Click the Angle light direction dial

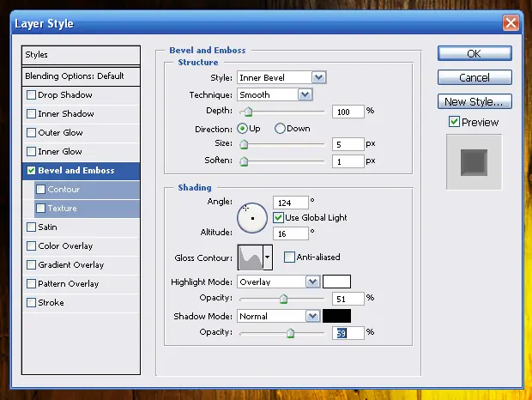coord(252,217)
